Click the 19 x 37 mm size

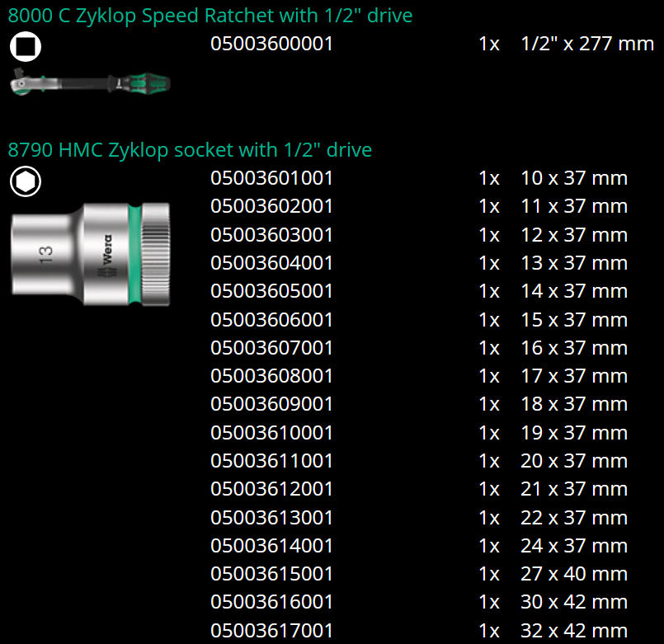tap(574, 433)
